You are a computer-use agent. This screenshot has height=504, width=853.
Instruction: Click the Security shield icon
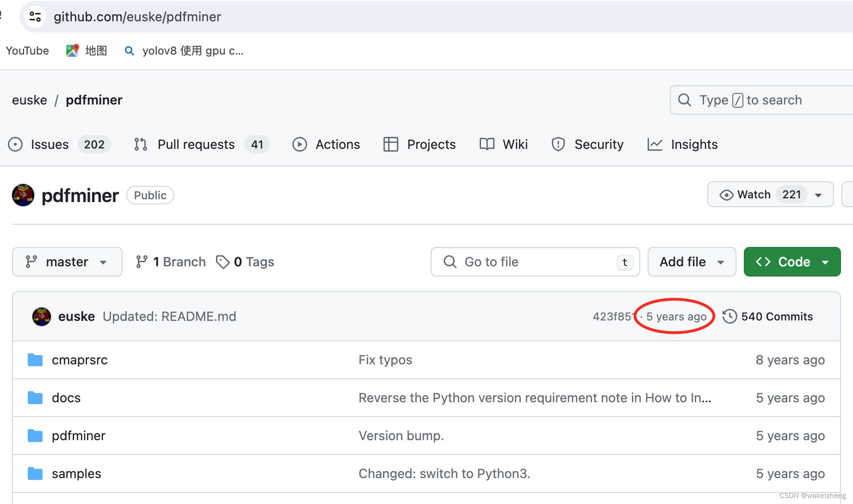tap(558, 144)
